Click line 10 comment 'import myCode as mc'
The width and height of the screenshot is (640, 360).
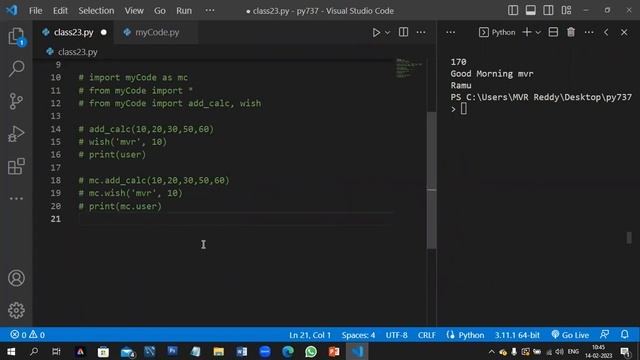[133, 78]
